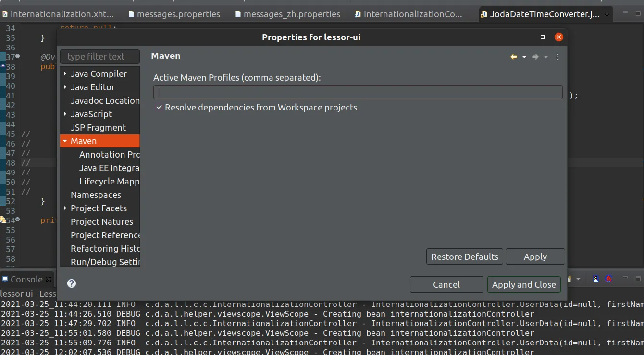
Task: Collapse the Maven tree node
Action: coord(65,141)
